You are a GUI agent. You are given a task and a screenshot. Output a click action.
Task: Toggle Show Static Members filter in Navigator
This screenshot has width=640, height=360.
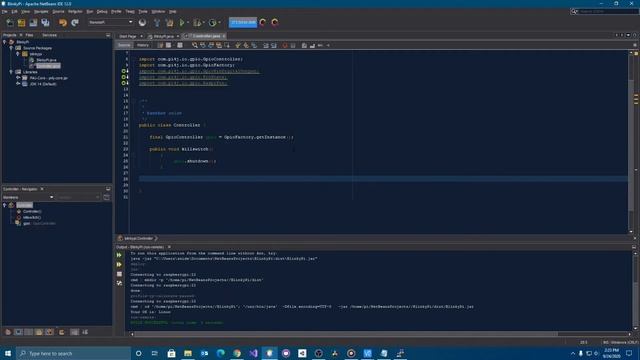29,332
